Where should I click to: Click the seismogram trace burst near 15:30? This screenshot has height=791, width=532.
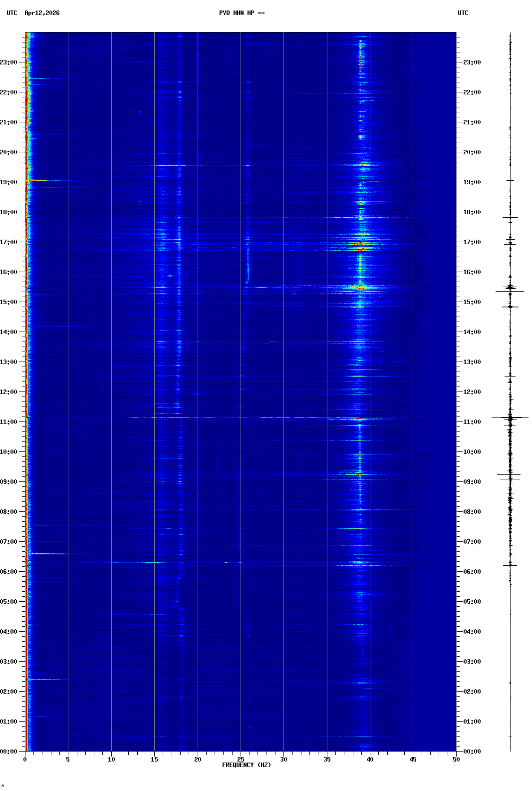pos(510,288)
